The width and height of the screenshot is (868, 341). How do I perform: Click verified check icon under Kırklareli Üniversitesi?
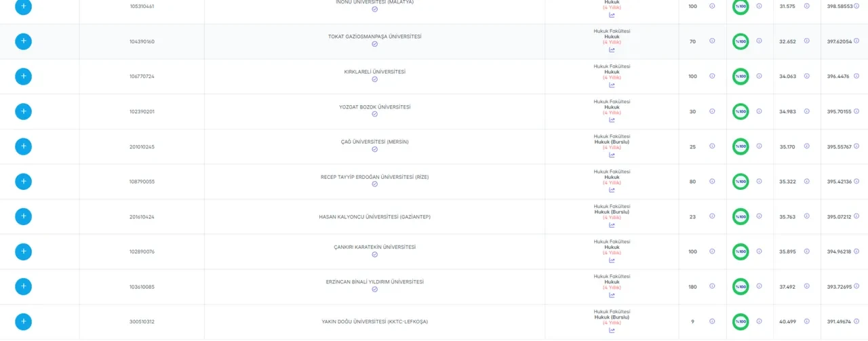click(374, 79)
